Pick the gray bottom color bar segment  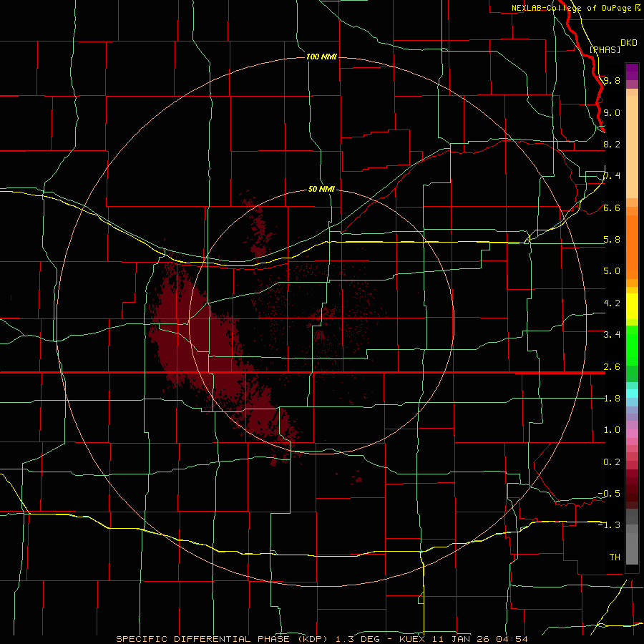[x=632, y=546]
